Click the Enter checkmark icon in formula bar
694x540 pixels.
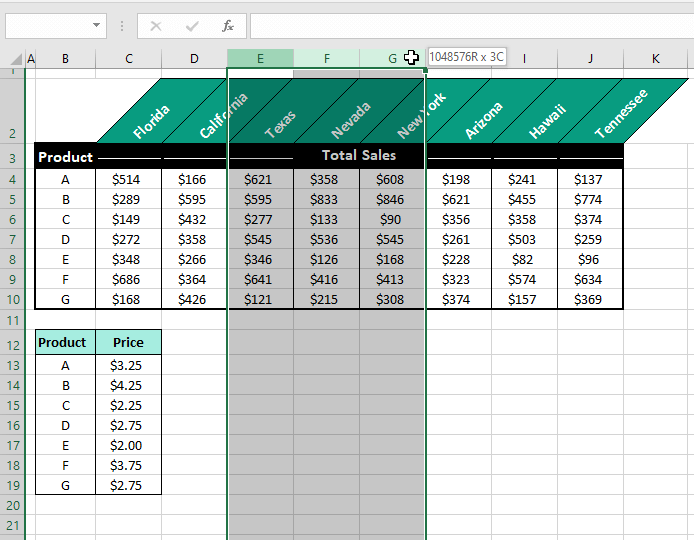point(192,26)
